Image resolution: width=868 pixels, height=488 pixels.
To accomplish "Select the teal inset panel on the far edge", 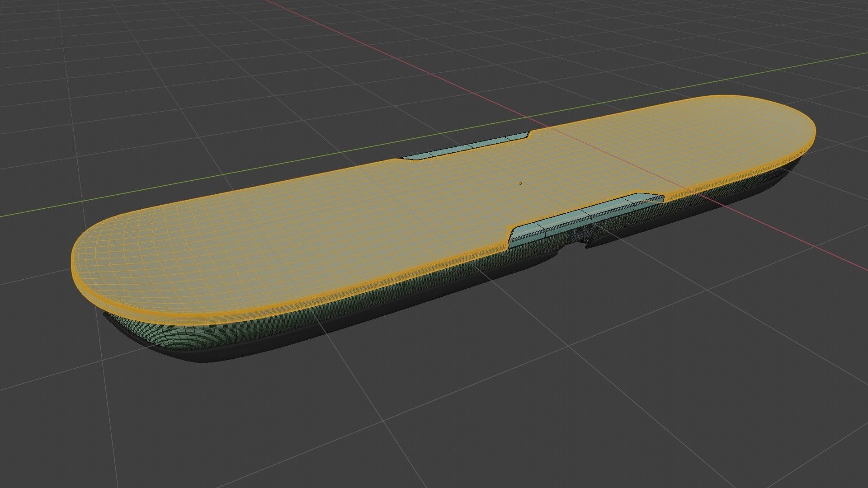I will click(466, 146).
